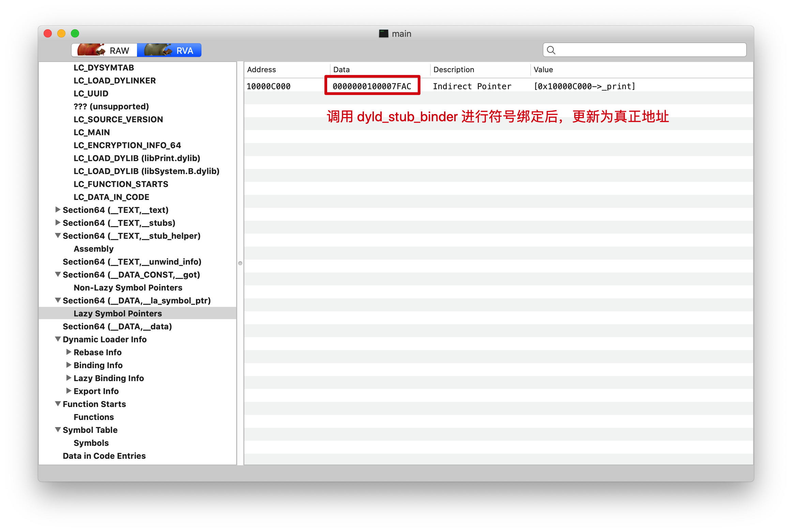792x532 pixels.
Task: Select Section64 (__DATA,__data)
Action: click(x=117, y=326)
